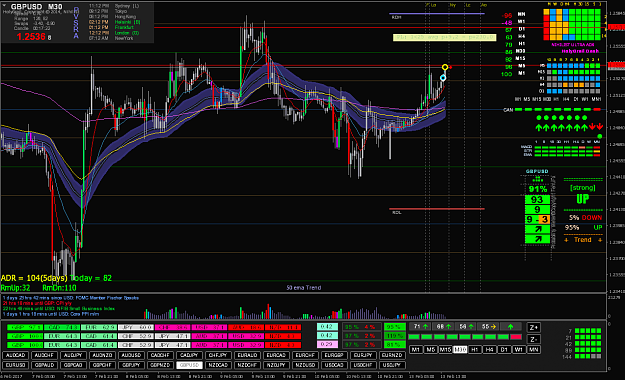Open the GBPNZD pair chart
Viewport: 625px width, 380px height.
tap(160, 365)
